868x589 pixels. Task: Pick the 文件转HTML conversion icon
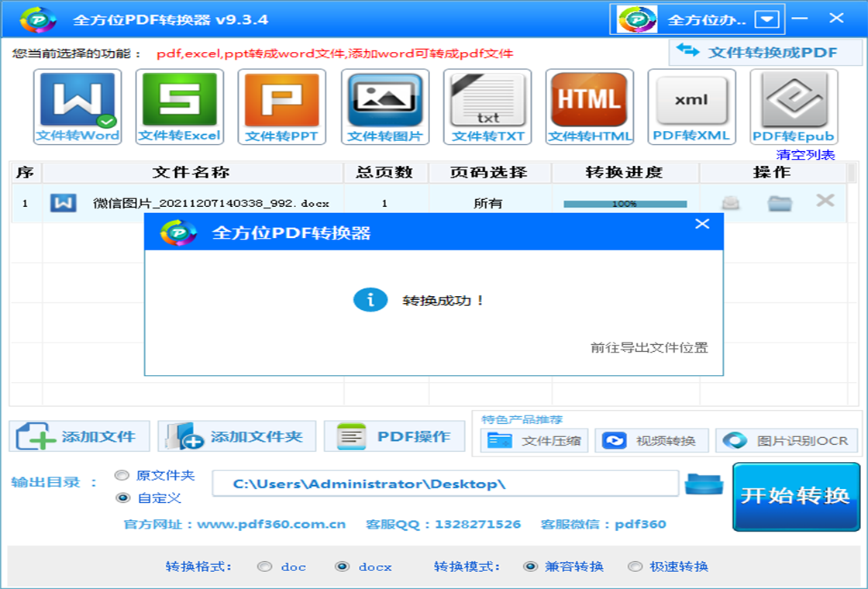(x=590, y=107)
